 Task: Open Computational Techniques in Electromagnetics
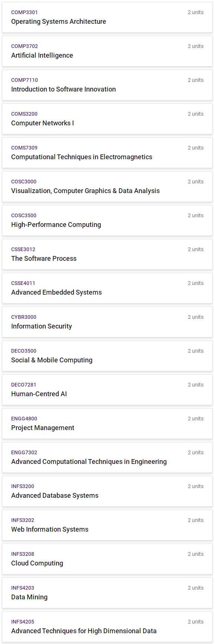coord(107,153)
